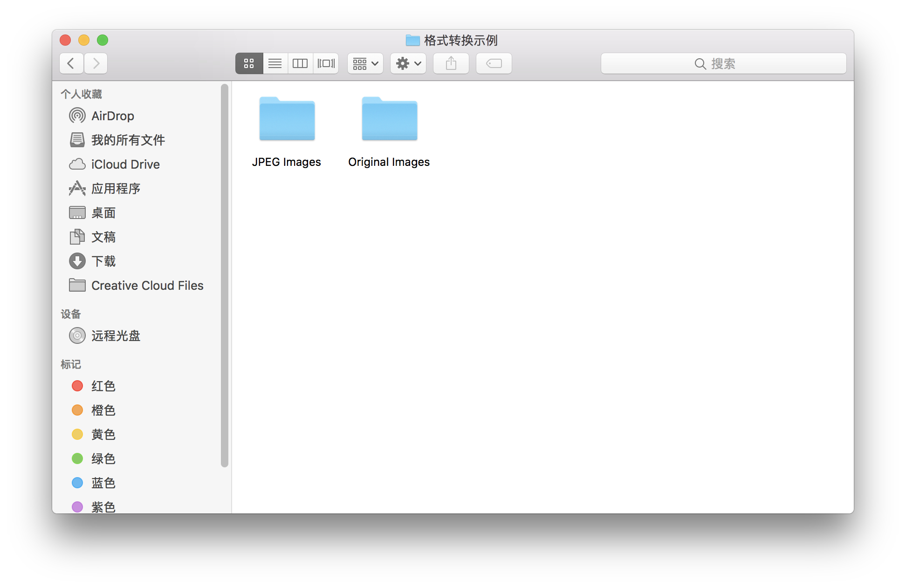Viewport: 906px width, 588px height.
Task: Select Creative Cloud Files in sidebar
Action: click(147, 286)
